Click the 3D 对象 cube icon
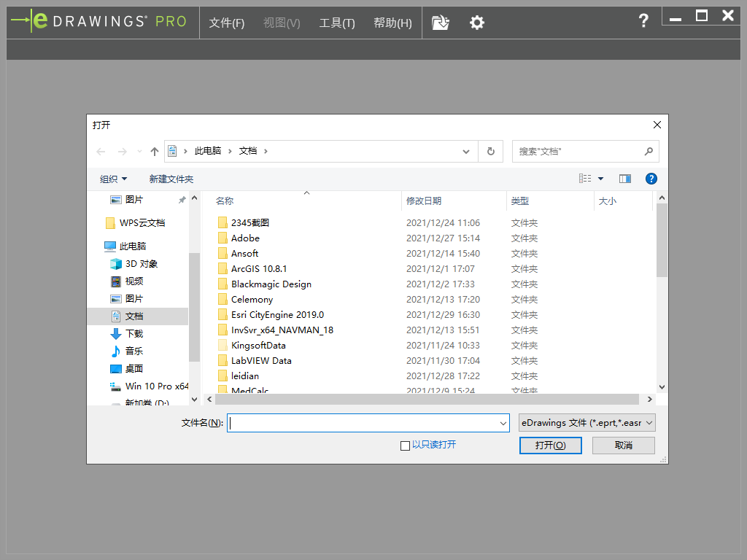Viewport: 747px width, 560px height. (x=116, y=264)
